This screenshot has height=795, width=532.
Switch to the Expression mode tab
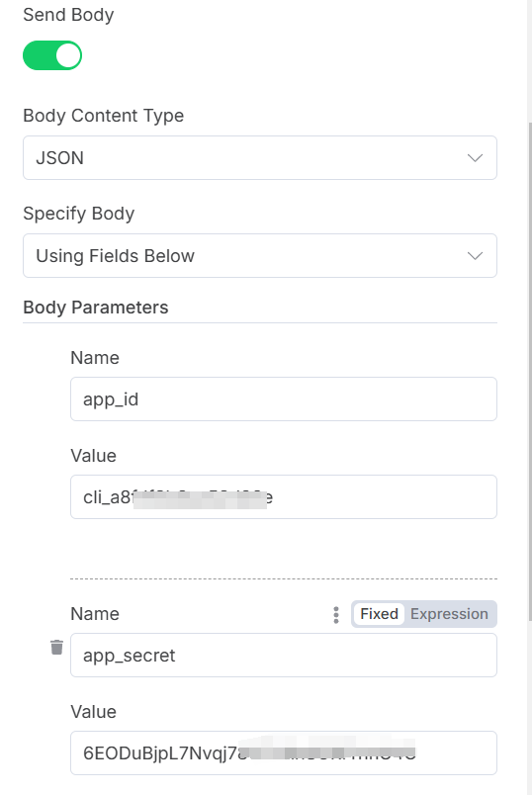tap(449, 614)
